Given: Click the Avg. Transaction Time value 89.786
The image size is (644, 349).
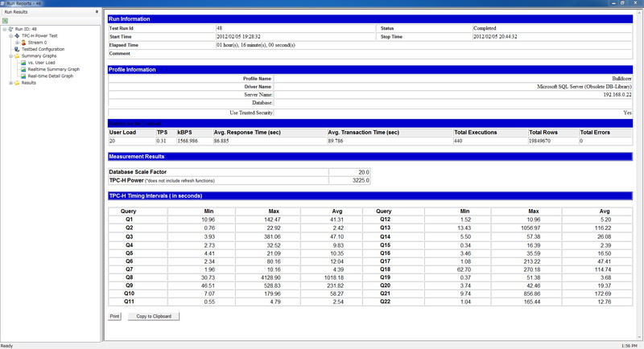Looking at the screenshot, I should [x=335, y=141].
